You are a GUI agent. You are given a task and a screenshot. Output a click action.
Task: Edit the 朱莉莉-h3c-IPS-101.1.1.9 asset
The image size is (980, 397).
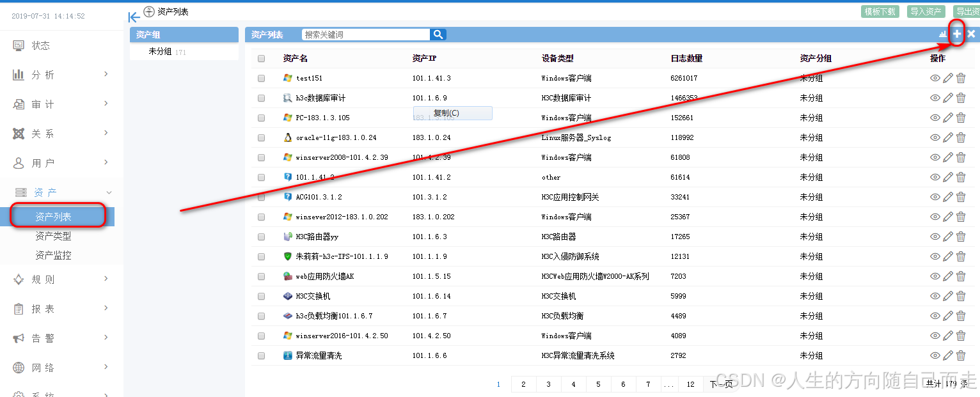(x=948, y=256)
